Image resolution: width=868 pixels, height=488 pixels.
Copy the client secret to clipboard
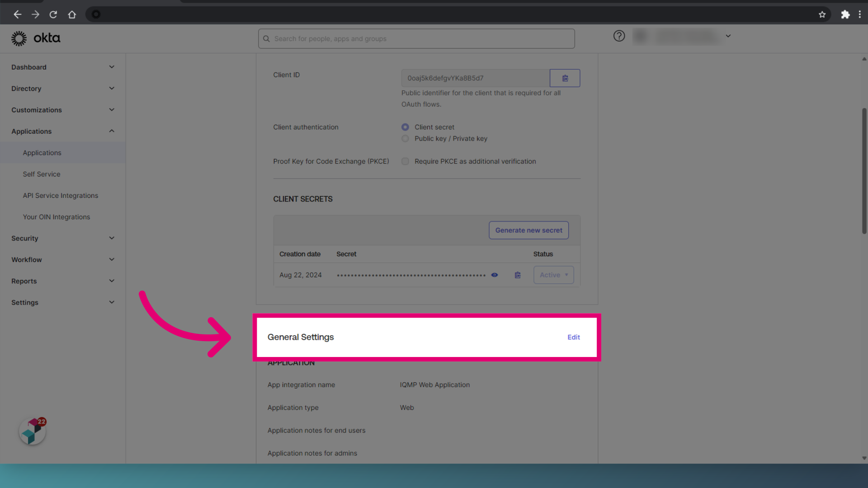(x=518, y=275)
